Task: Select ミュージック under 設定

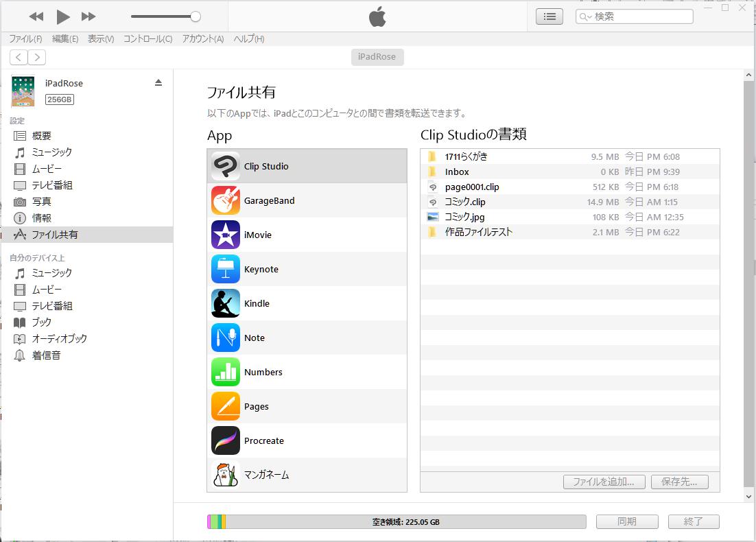Action: (87, 152)
